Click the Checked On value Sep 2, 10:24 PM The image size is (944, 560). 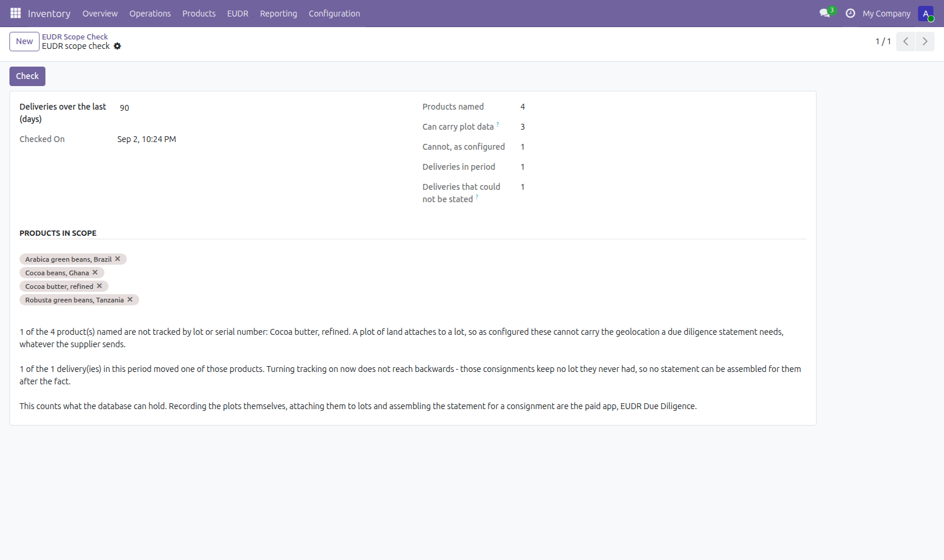click(147, 139)
